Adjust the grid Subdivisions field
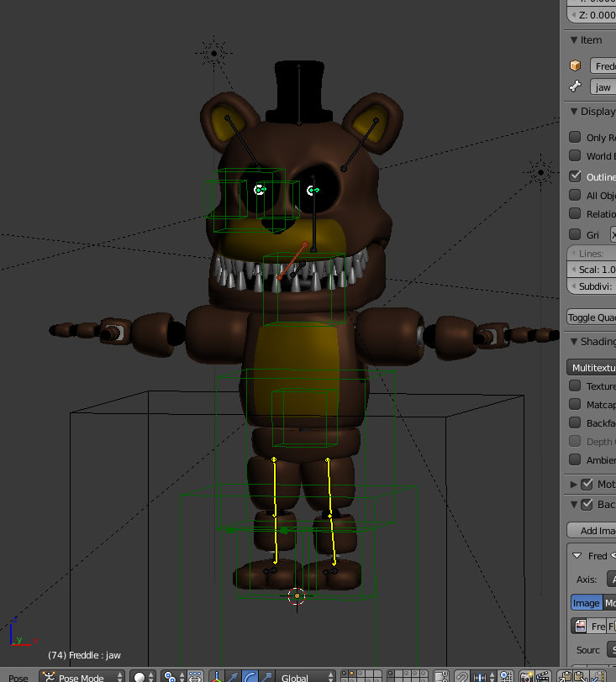Screen dimensions: 616x682 click(592, 286)
